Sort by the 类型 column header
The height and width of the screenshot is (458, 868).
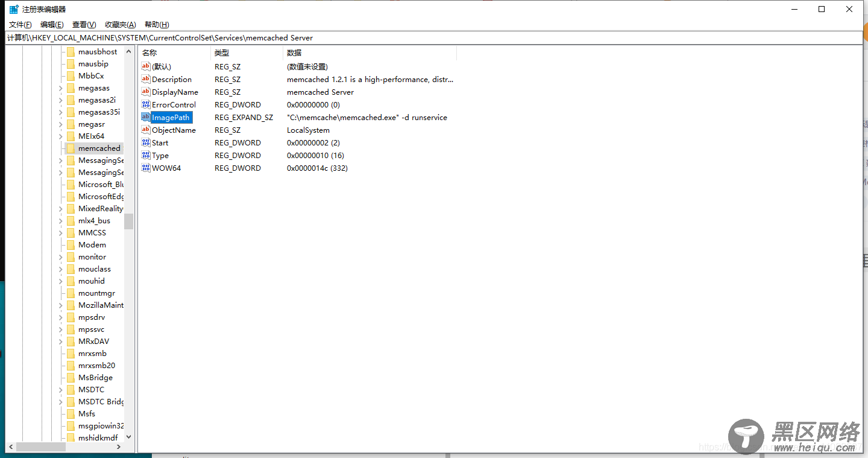247,53
